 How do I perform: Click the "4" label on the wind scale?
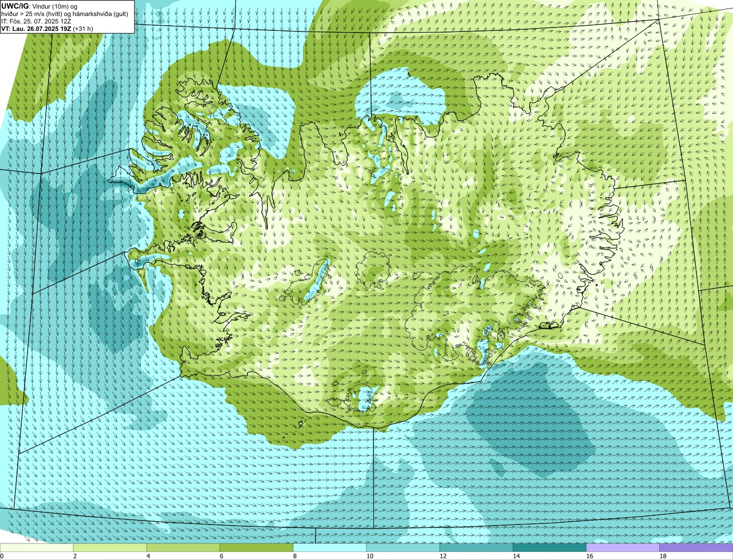coord(148,556)
